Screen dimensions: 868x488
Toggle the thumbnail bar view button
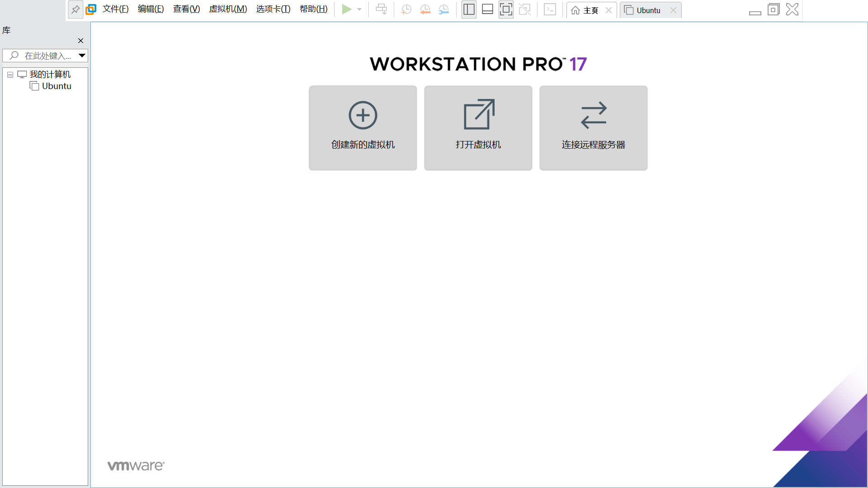pyautogui.click(x=487, y=9)
